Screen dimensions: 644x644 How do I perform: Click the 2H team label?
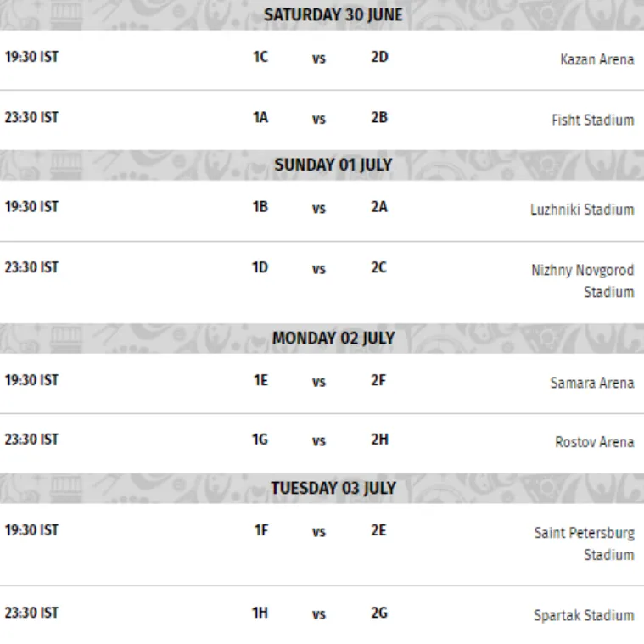[379, 440]
